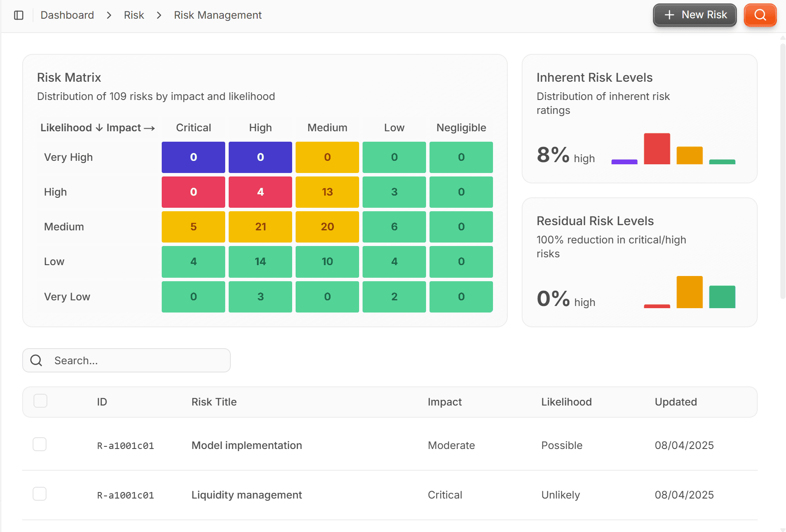Sort the table by Updated column
The width and height of the screenshot is (786, 532).
[x=675, y=402]
